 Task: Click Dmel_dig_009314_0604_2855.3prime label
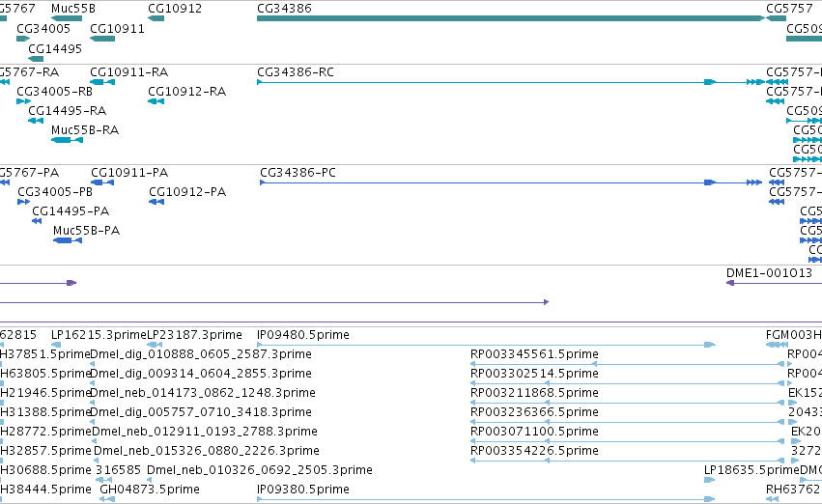tap(201, 374)
